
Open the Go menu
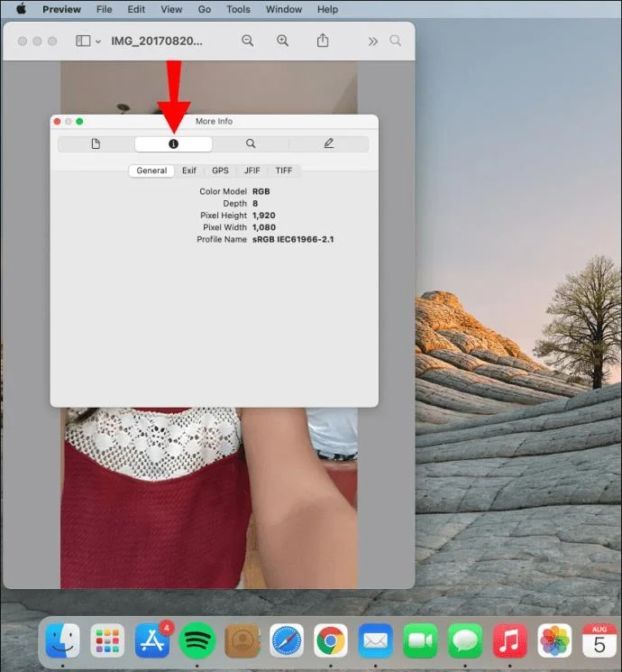205,9
